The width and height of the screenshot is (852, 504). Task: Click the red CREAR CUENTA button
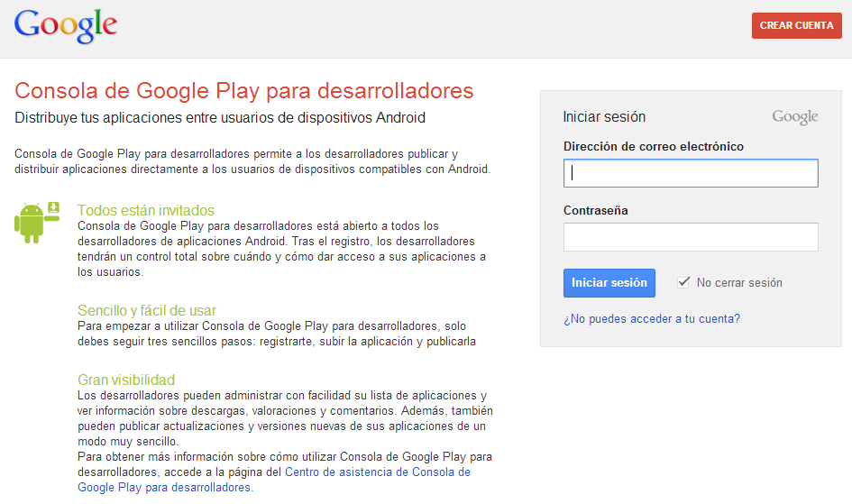(x=797, y=25)
